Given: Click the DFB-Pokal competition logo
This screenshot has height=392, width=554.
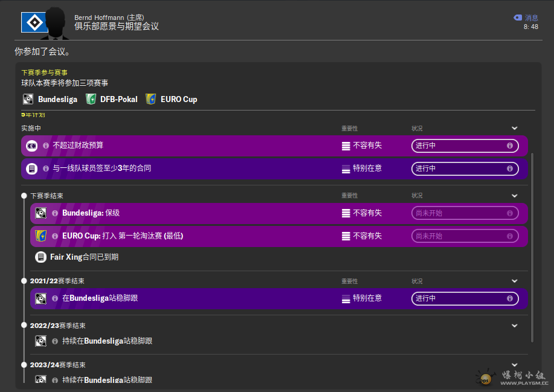Looking at the screenshot, I should (91, 99).
